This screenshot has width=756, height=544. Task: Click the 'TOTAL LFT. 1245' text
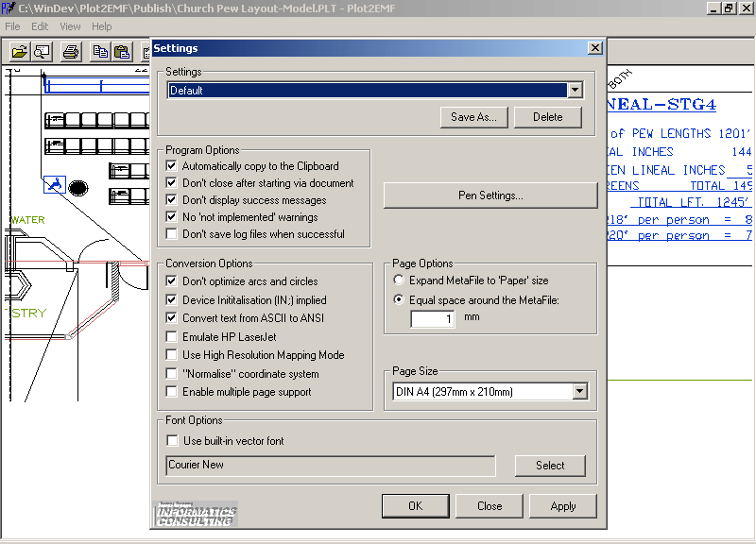tap(695, 202)
